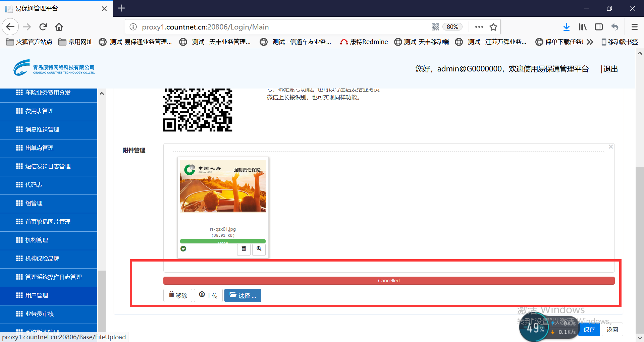Click the red Cancelled progress bar
Image resolution: width=644 pixels, height=342 pixels.
(x=389, y=281)
